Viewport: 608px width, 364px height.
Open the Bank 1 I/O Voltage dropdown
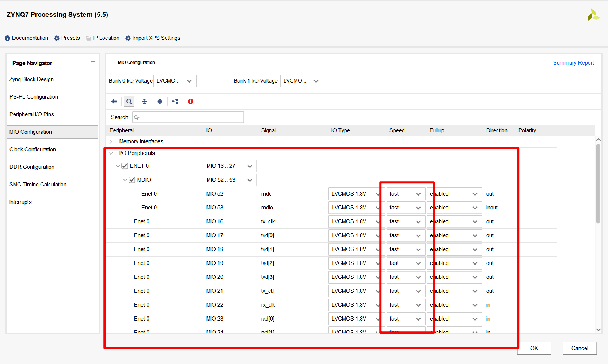point(301,81)
